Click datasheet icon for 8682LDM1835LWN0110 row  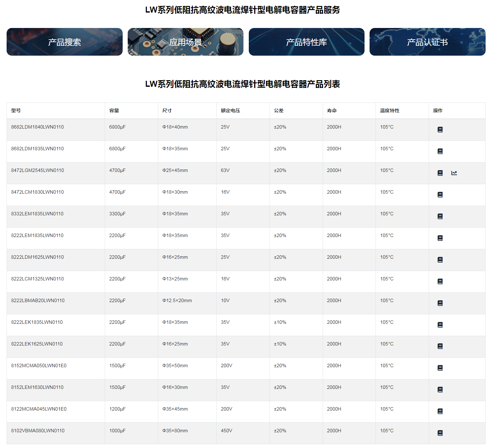click(440, 151)
